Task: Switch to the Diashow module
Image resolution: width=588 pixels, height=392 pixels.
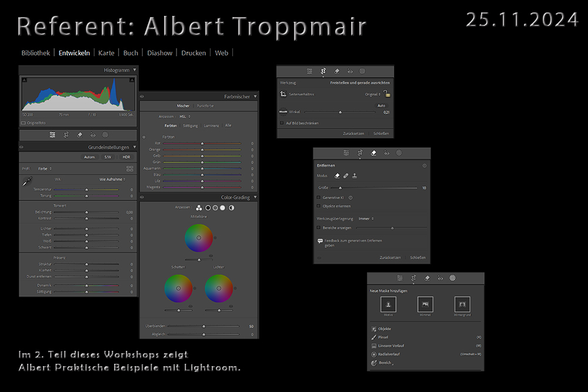Action: click(160, 53)
